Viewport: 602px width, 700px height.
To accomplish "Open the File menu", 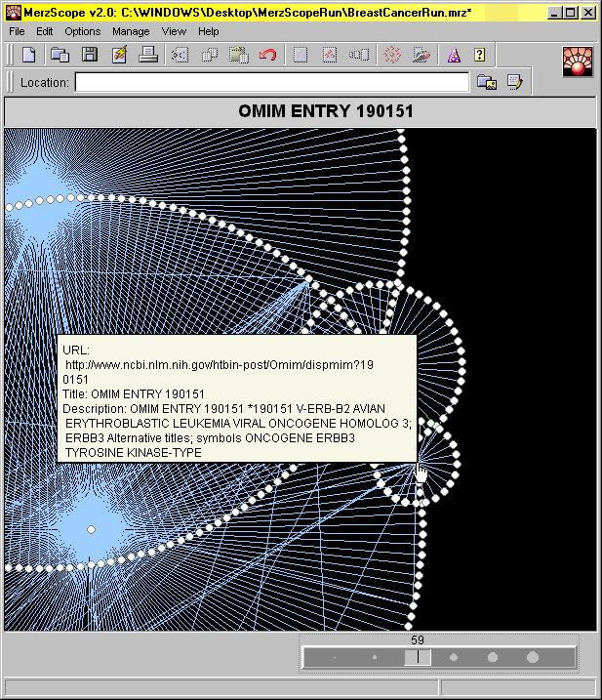I will coord(18,31).
